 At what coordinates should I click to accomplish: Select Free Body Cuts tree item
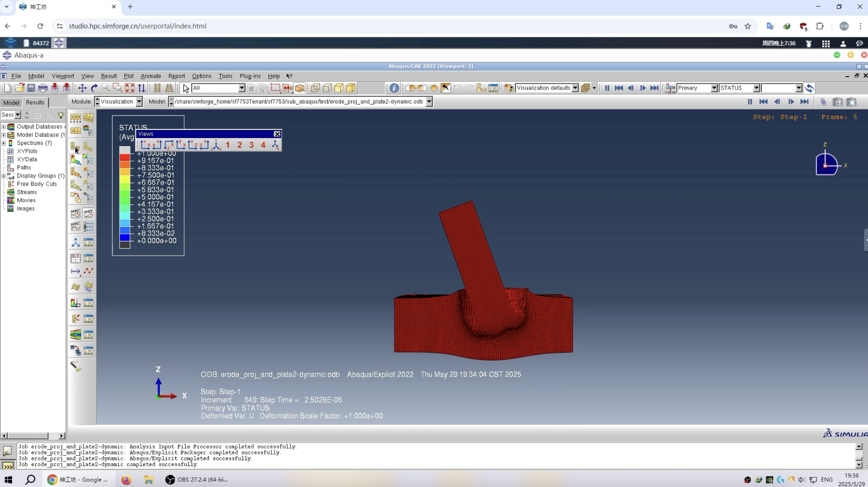tap(37, 184)
